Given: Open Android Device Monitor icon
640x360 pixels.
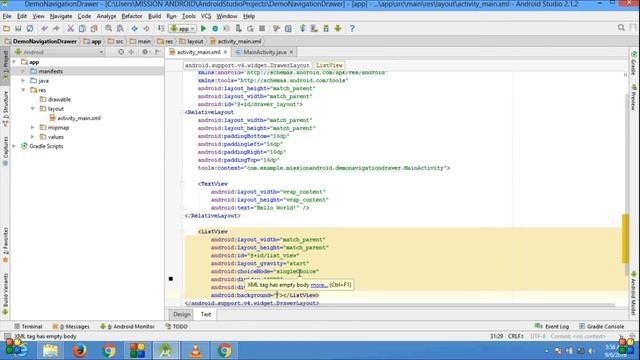Looking at the screenshot, I should pos(338,29).
